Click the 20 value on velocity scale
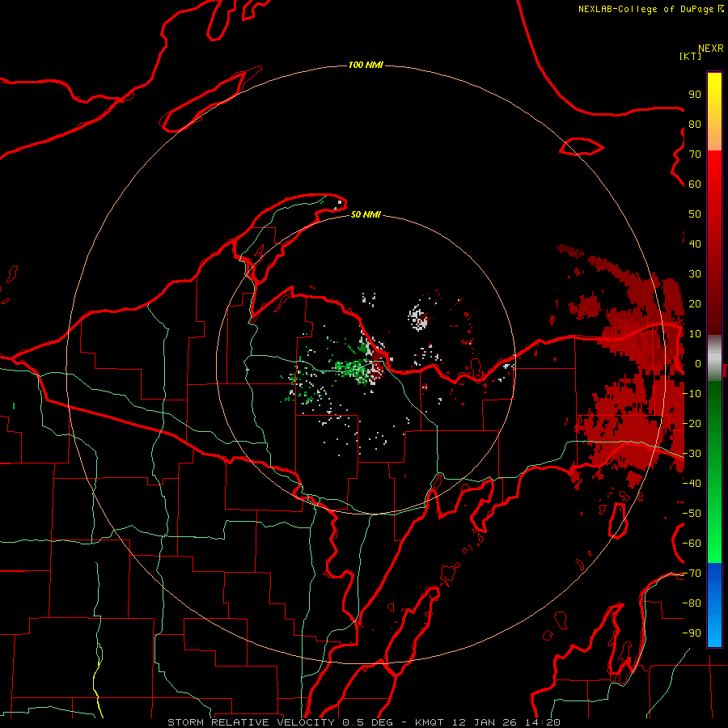This screenshot has width=728, height=728. click(x=695, y=303)
